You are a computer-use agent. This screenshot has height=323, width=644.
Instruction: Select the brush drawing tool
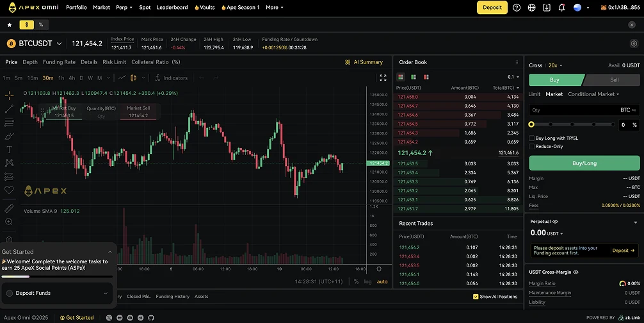pos(9,136)
